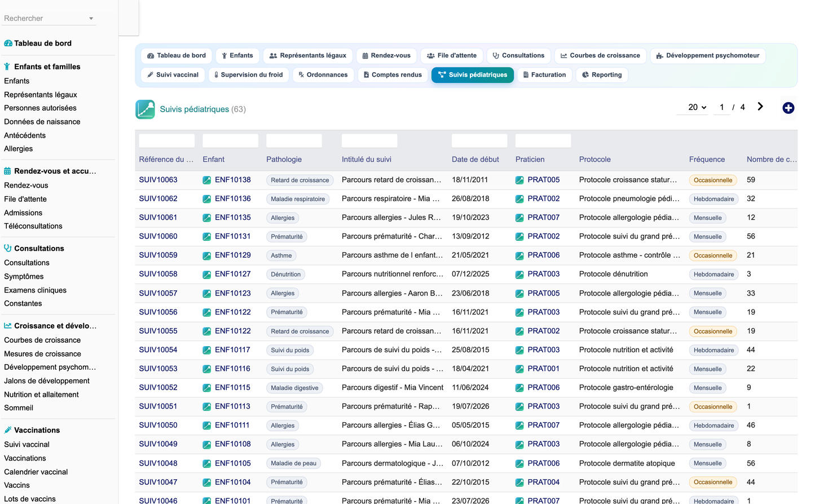Click the Praticien column filter field
Viewport: 815px width, 504px height.
coord(543,141)
